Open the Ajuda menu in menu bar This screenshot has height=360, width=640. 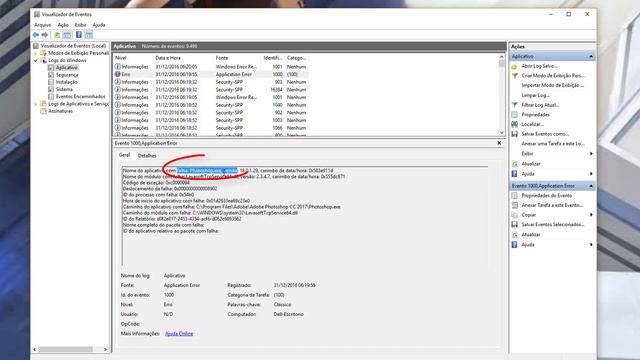pyautogui.click(x=99, y=25)
